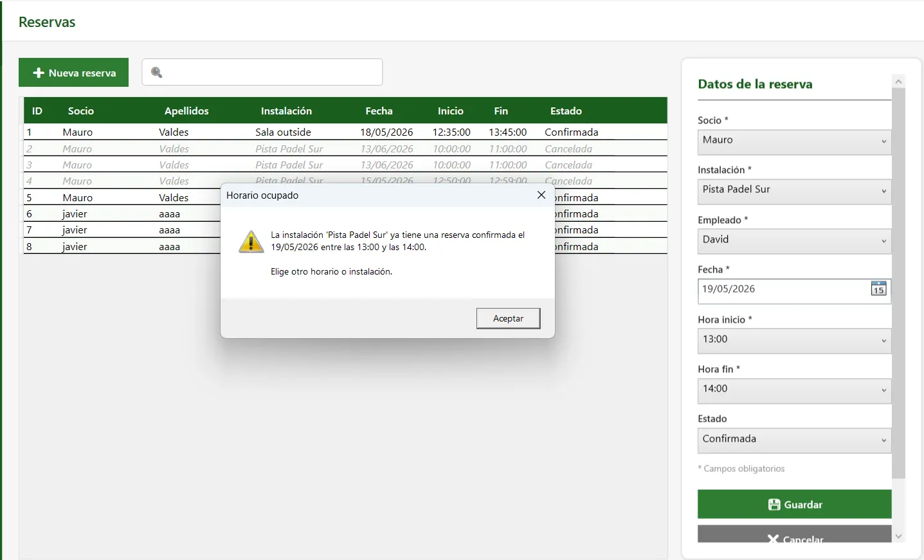Open the Hora inicio dropdown

click(x=794, y=341)
